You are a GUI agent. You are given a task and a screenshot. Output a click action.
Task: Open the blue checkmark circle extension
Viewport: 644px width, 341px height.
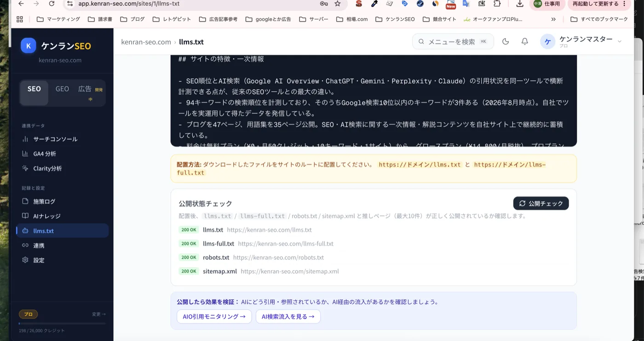pyautogui.click(x=420, y=4)
